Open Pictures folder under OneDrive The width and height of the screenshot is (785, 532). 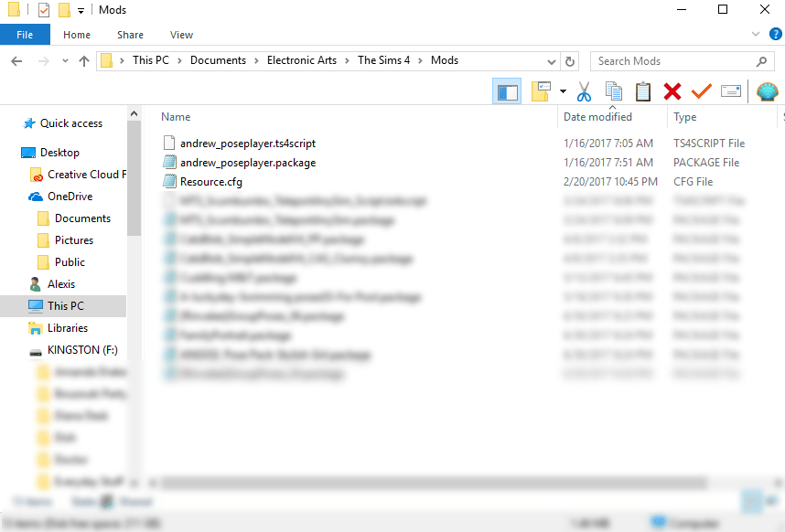[73, 240]
